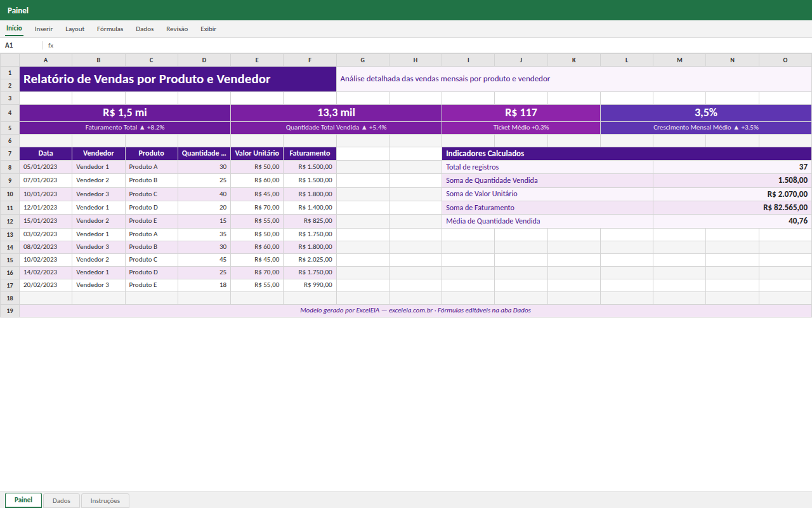Switch to the Exibir tab
This screenshot has width=812, height=508.
[208, 29]
